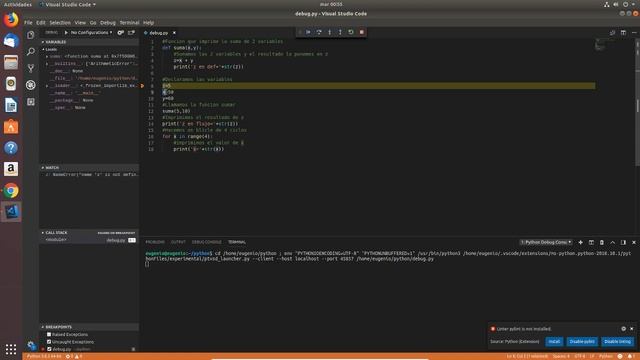Open the Explorer view in activity bar

(x=31, y=35)
